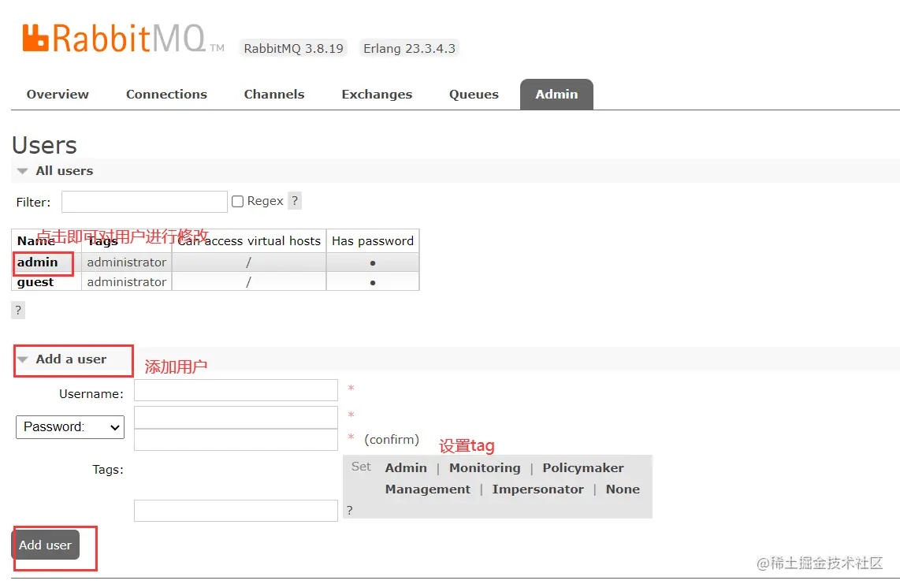This screenshot has width=900, height=588.
Task: Click the RabbitMQ logo
Action: 123,39
